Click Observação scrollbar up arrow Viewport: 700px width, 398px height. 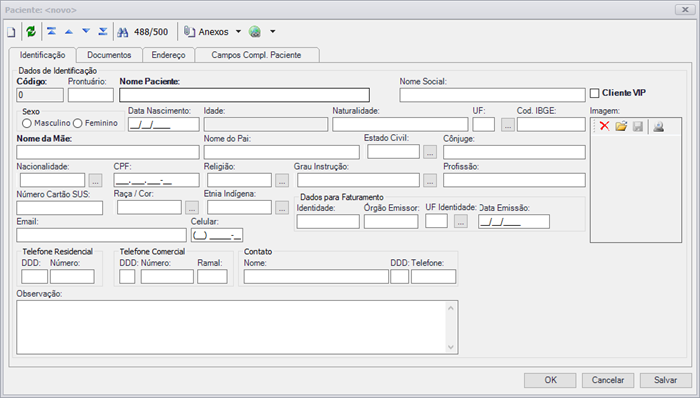[450, 308]
